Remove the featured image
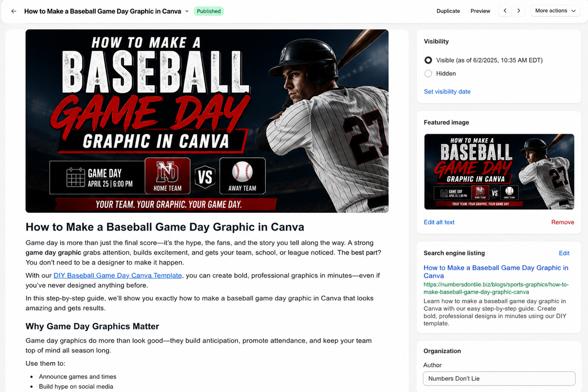The height and width of the screenshot is (392, 588). coord(562,222)
